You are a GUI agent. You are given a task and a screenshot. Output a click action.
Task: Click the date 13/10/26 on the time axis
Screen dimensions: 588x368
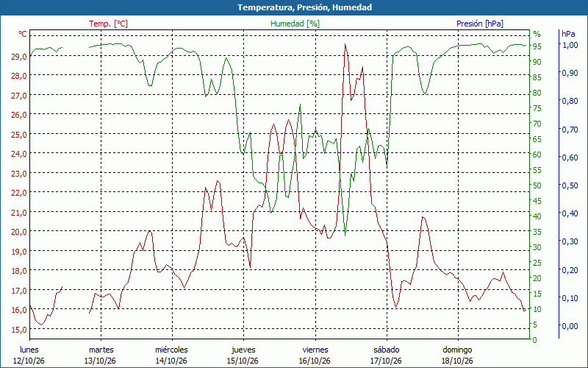(100, 361)
